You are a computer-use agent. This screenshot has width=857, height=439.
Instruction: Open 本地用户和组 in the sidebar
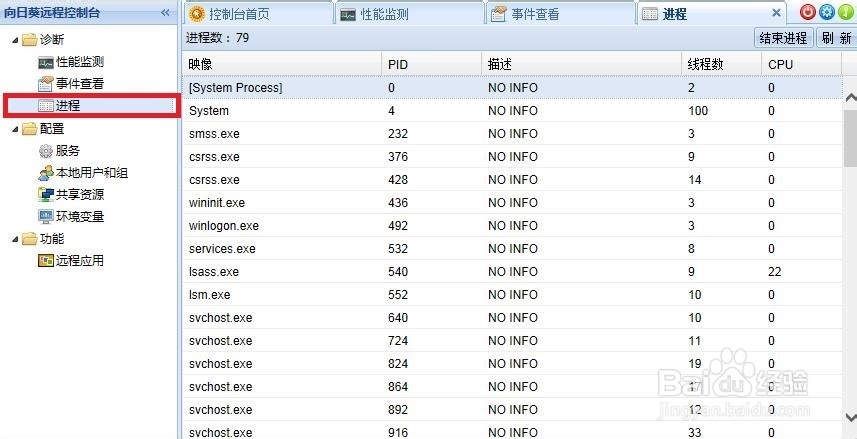pyautogui.click(x=92, y=173)
